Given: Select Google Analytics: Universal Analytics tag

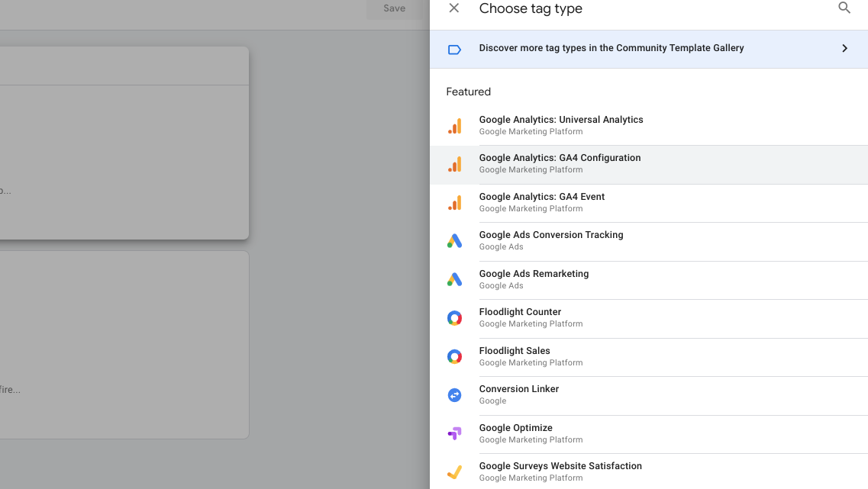Looking at the screenshot, I should click(x=649, y=126).
